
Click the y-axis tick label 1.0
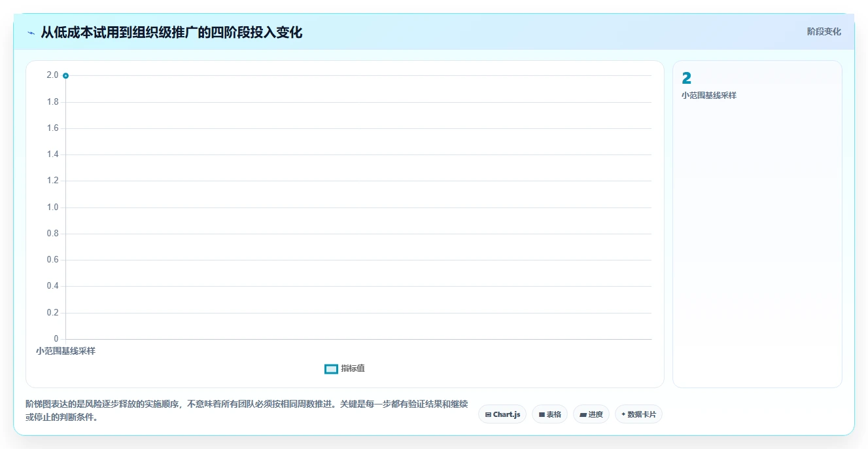coord(52,207)
